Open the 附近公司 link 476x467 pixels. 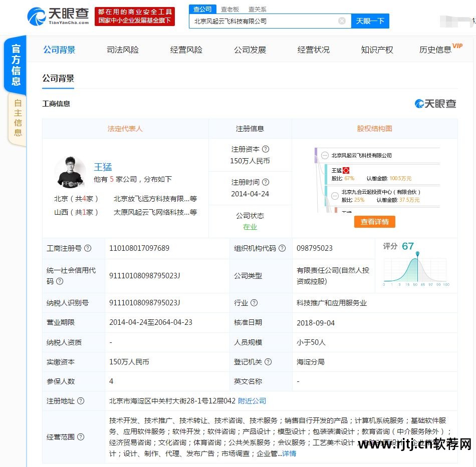pos(252,401)
